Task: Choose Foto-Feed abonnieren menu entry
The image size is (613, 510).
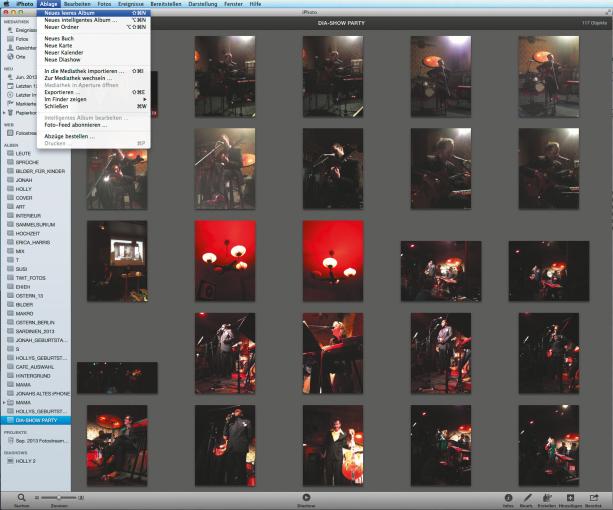Action: 93,125
